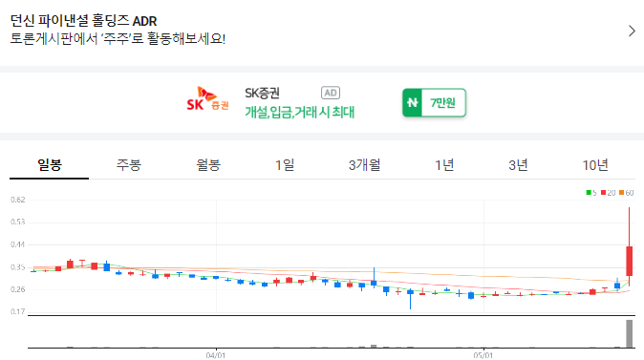Click the green N 7만원 button
Screen dimensions: 644x360
coord(434,102)
